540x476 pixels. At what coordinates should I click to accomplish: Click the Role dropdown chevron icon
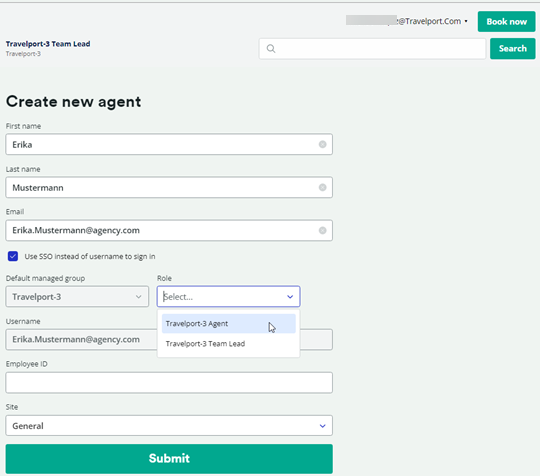point(290,297)
